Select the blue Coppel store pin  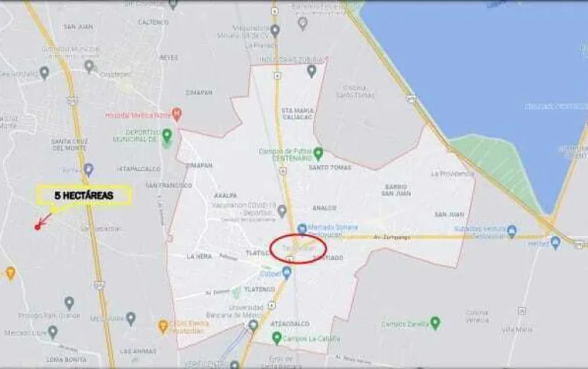pos(287,273)
